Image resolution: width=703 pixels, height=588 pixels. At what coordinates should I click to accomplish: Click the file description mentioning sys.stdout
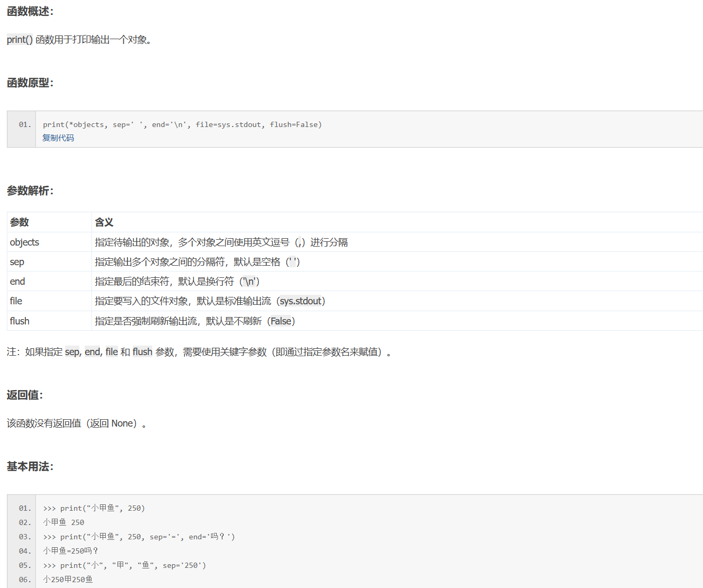tap(210, 301)
